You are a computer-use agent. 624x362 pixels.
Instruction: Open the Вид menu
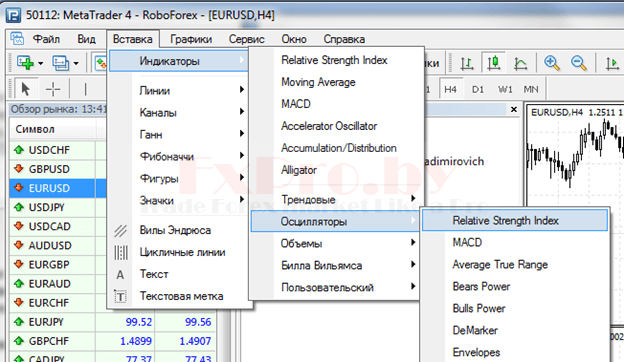[86, 39]
